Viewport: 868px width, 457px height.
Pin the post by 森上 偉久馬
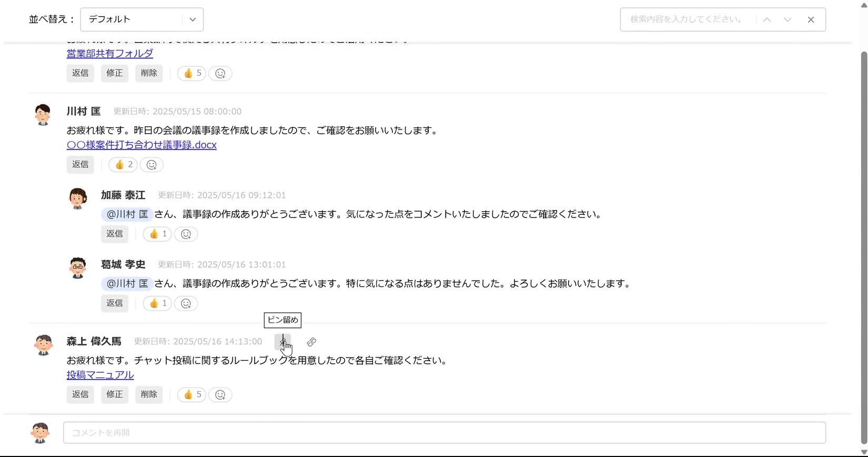pyautogui.click(x=282, y=342)
